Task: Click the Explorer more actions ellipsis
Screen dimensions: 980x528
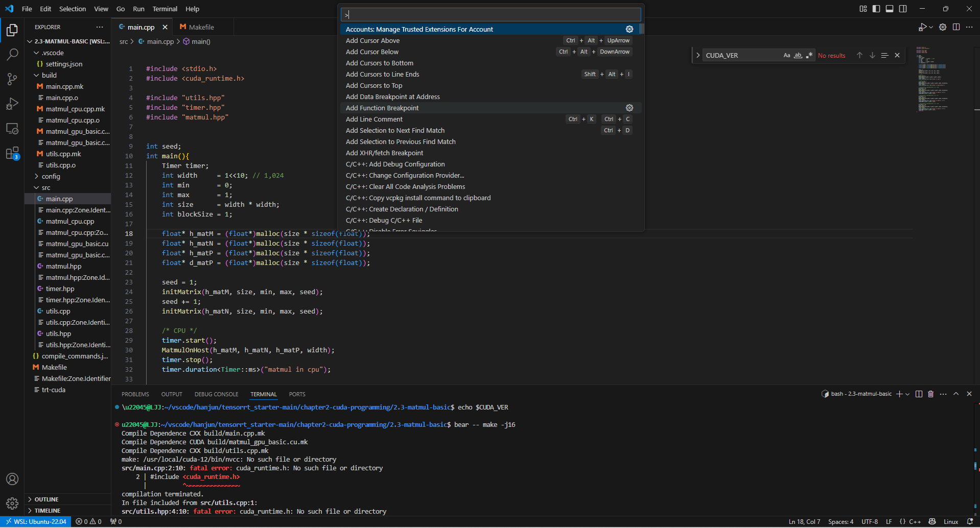Action: pyautogui.click(x=100, y=27)
